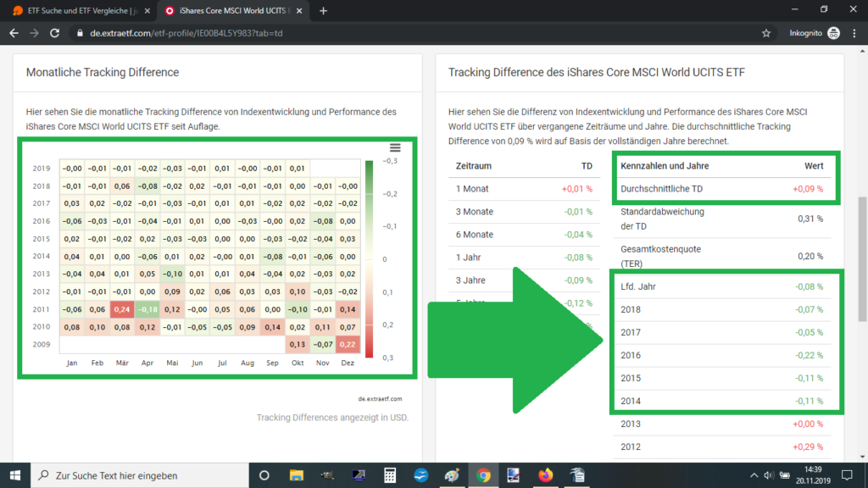Viewport: 868px width, 488px height.
Task: Click the 2016 value -0,22 %
Action: [809, 355]
